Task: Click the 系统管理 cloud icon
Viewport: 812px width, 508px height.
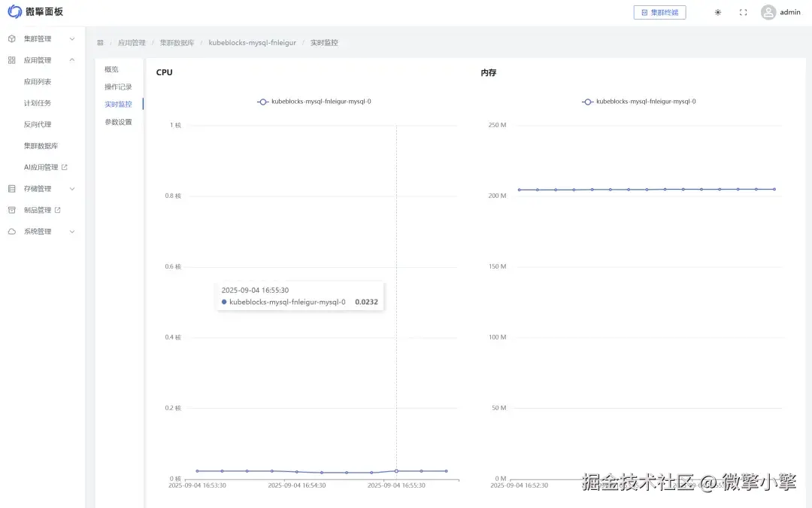Action: point(12,232)
